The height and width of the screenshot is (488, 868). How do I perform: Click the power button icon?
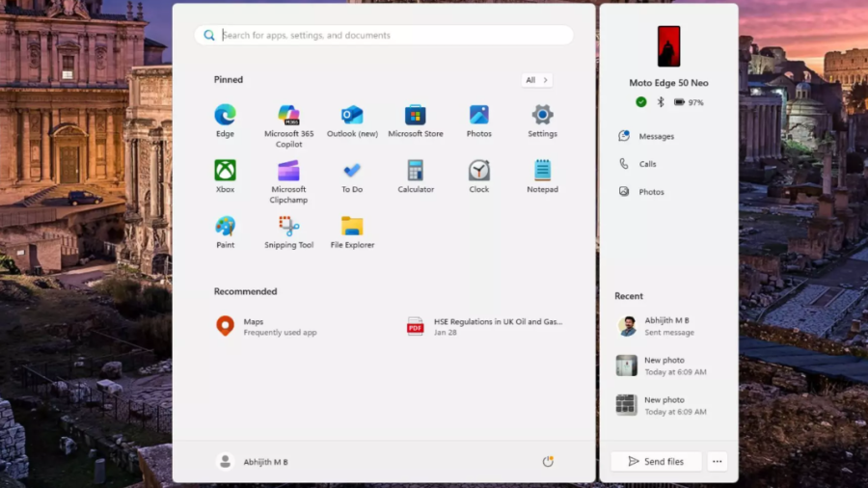(x=548, y=461)
